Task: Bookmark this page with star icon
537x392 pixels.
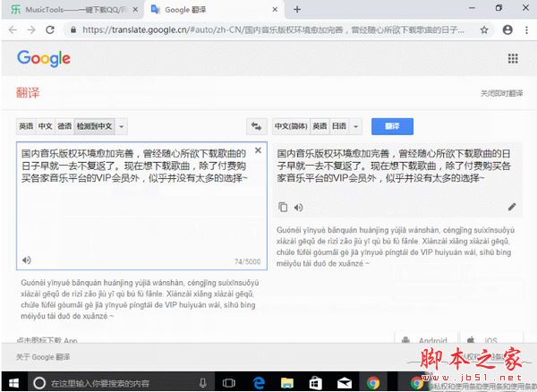Action: (x=483, y=29)
